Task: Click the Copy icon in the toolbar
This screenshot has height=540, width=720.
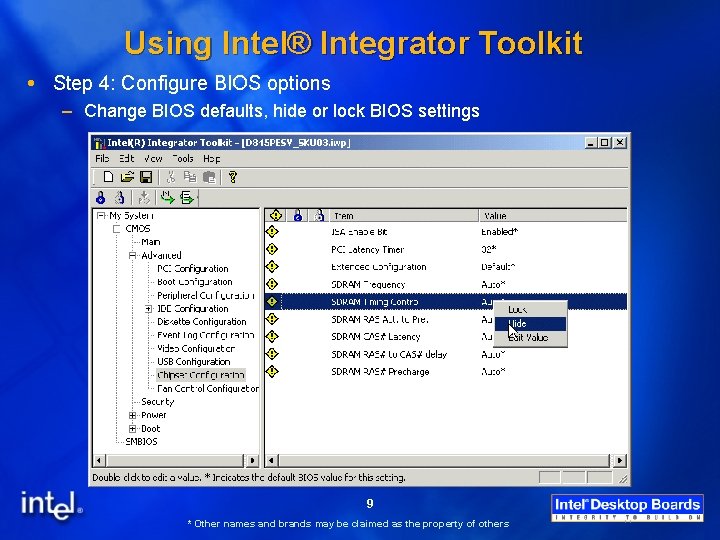Action: coord(190,177)
